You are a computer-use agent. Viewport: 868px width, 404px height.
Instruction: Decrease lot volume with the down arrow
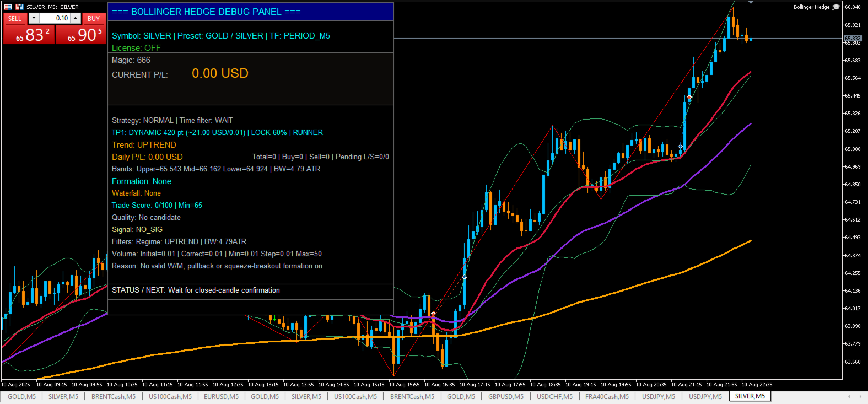pos(34,18)
